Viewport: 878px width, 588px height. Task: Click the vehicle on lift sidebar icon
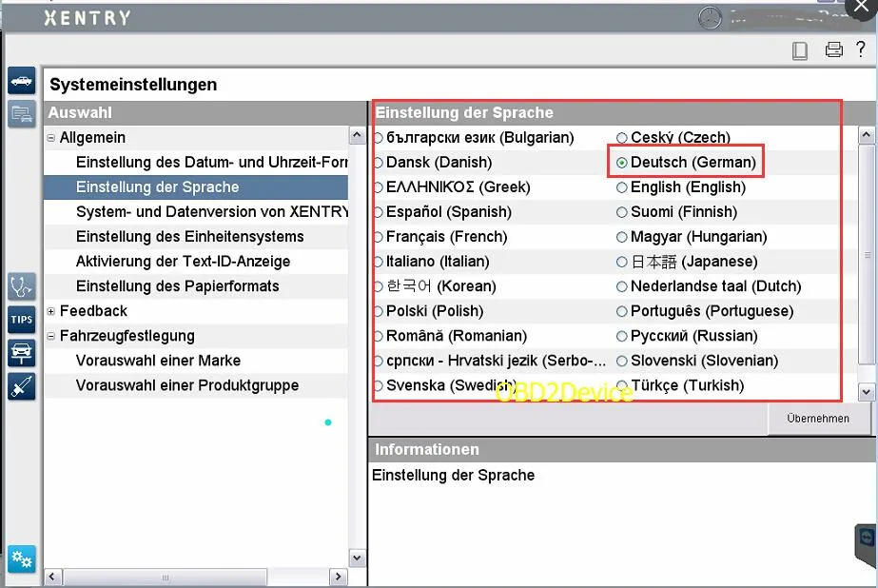coord(22,353)
